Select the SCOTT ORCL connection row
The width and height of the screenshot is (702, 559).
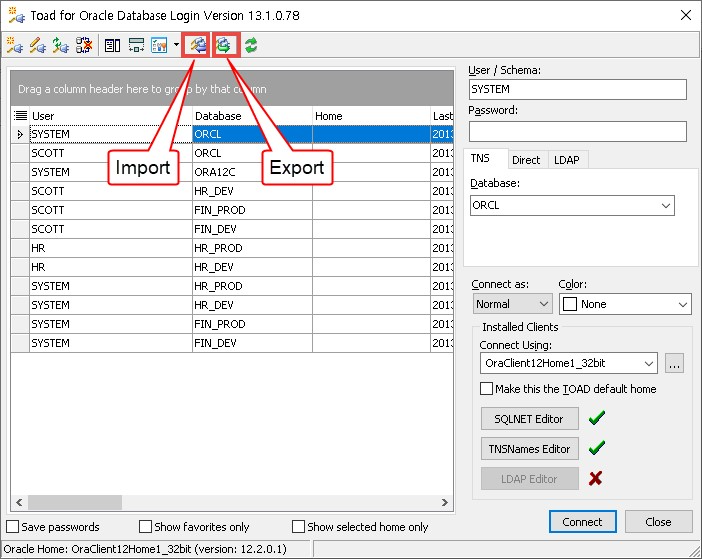232,153
